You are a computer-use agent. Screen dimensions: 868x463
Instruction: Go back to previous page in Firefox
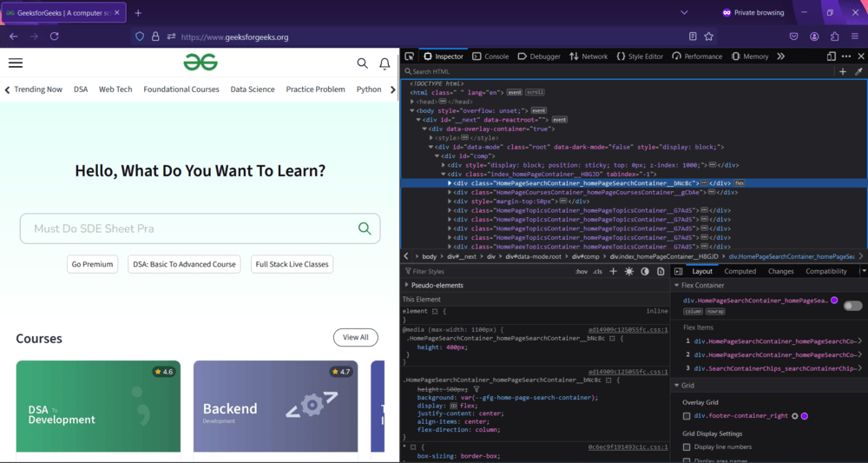[x=14, y=36]
